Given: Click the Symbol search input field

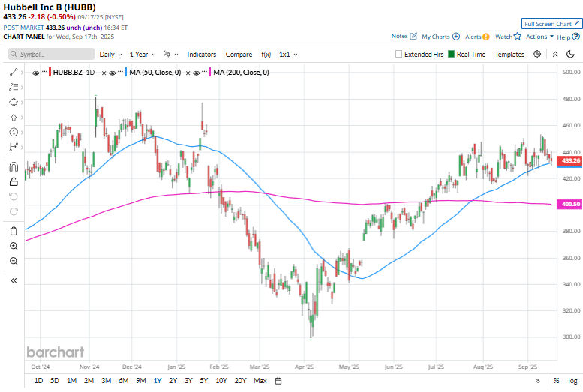Looking at the screenshot, I should coord(51,54).
